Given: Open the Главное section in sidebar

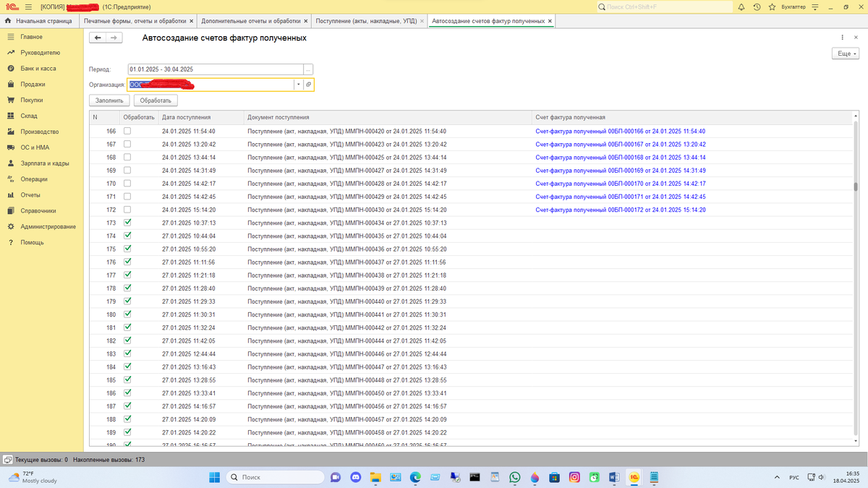Looking at the screenshot, I should click(31, 37).
